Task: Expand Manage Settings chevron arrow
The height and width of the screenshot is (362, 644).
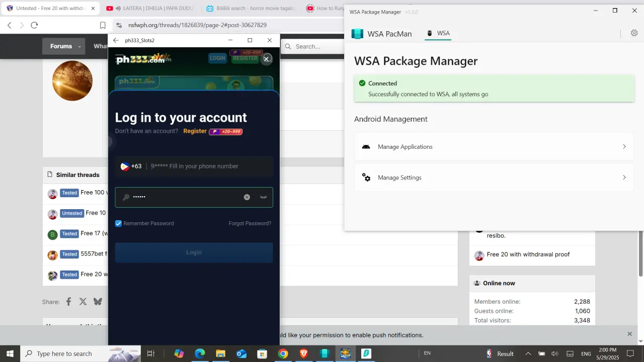Action: pyautogui.click(x=624, y=177)
